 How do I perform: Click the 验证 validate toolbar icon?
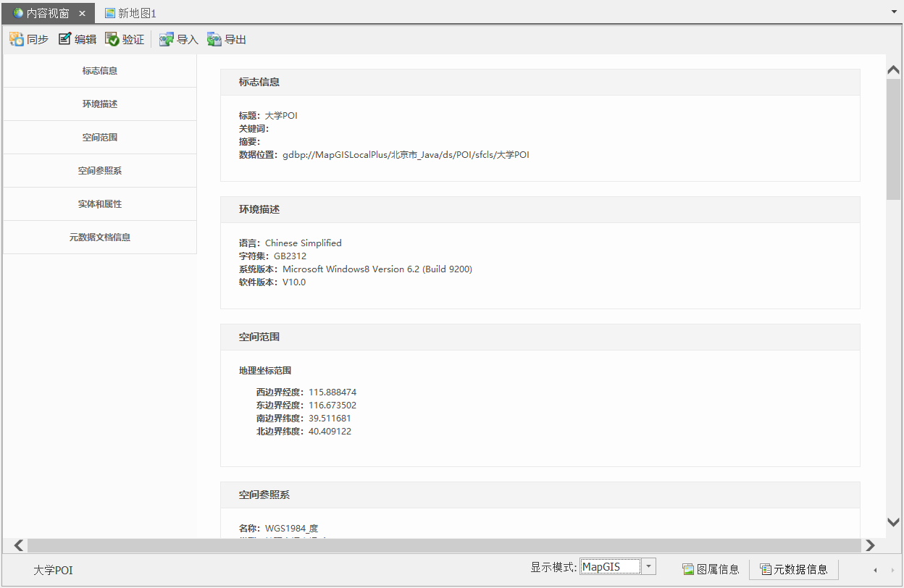(x=112, y=39)
